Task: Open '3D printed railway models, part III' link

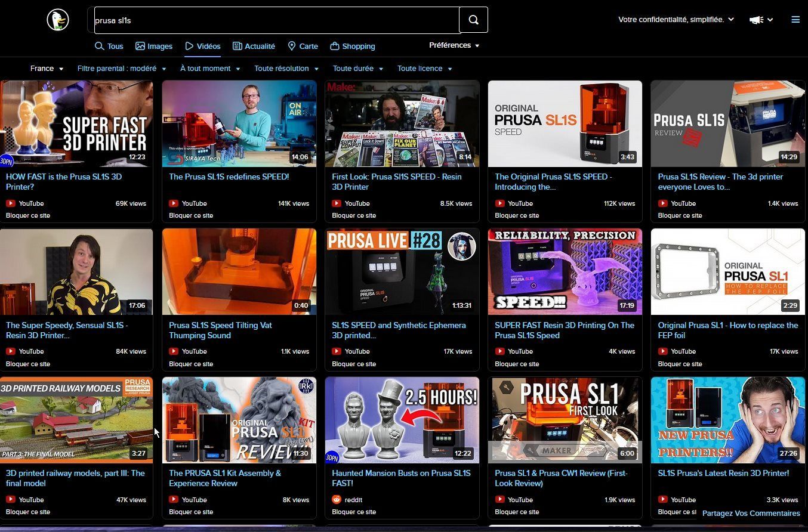Action: click(x=75, y=478)
